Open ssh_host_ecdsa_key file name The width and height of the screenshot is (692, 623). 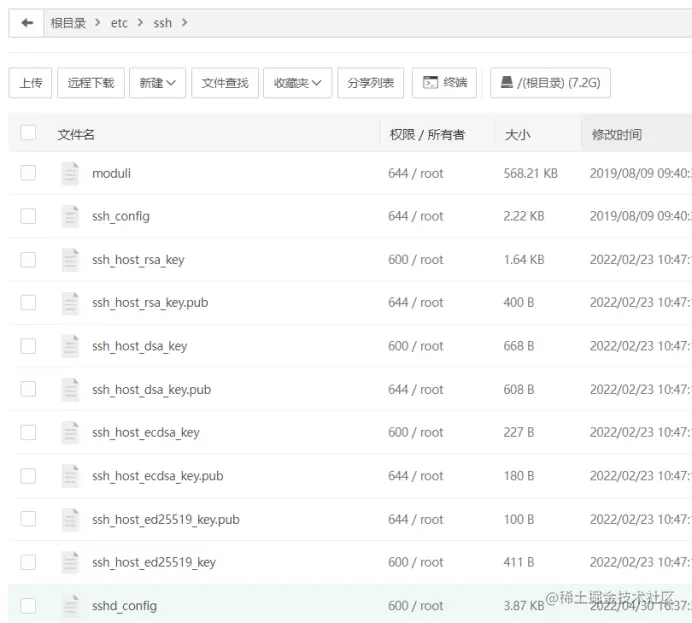pos(146,433)
